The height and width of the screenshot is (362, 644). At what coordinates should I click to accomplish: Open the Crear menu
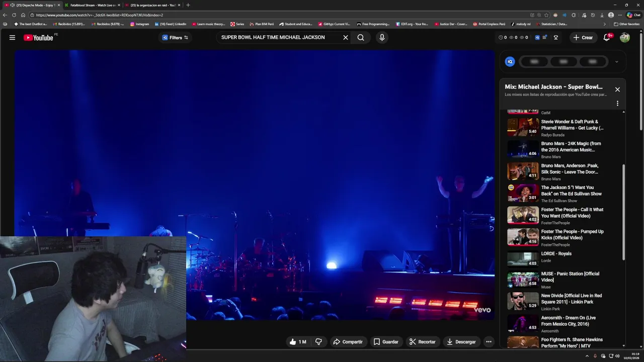coord(583,37)
